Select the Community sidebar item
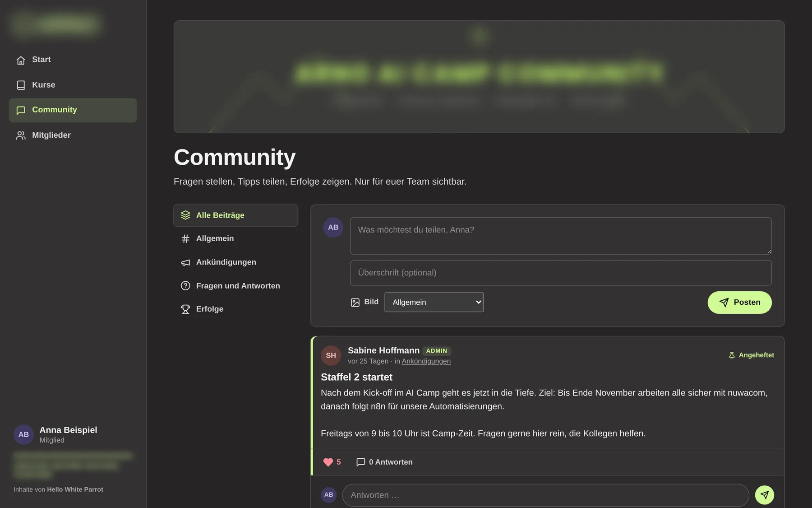This screenshot has height=508, width=812. 73,110
